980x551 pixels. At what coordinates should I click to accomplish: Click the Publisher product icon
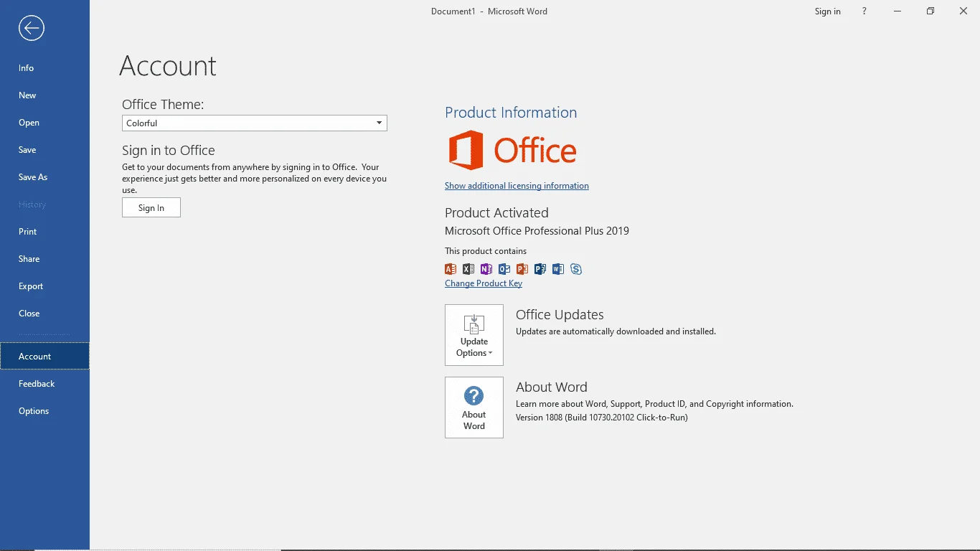540,269
